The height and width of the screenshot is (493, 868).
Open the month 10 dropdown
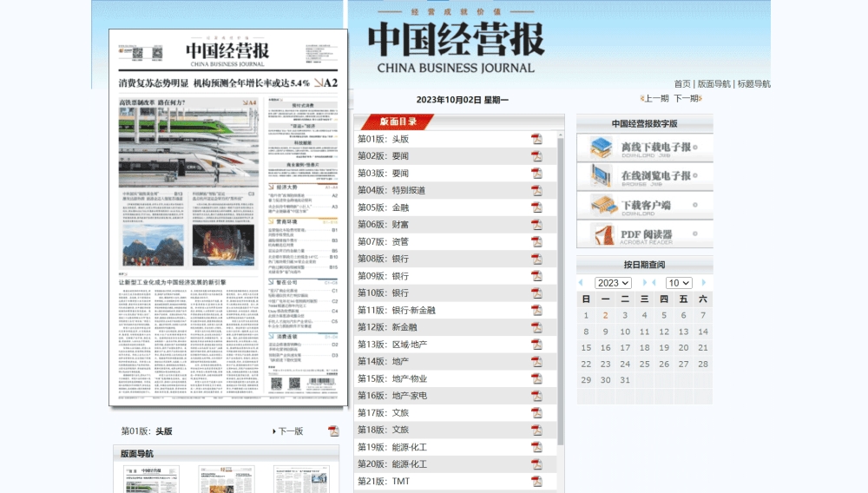point(679,283)
